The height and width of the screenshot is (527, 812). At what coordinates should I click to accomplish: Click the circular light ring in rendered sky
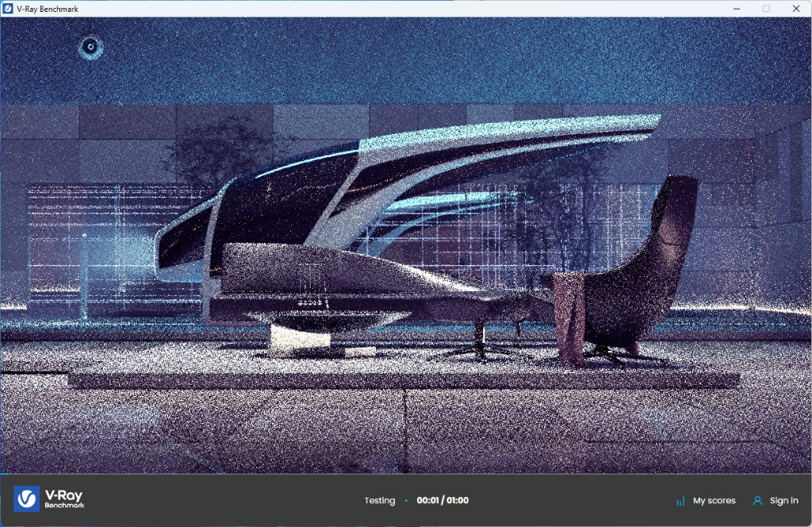(x=90, y=47)
